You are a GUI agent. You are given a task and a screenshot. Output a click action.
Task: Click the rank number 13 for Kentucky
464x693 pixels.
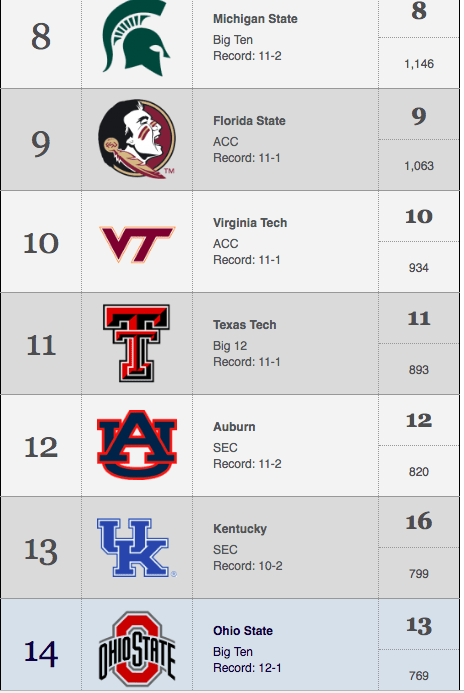(41, 551)
